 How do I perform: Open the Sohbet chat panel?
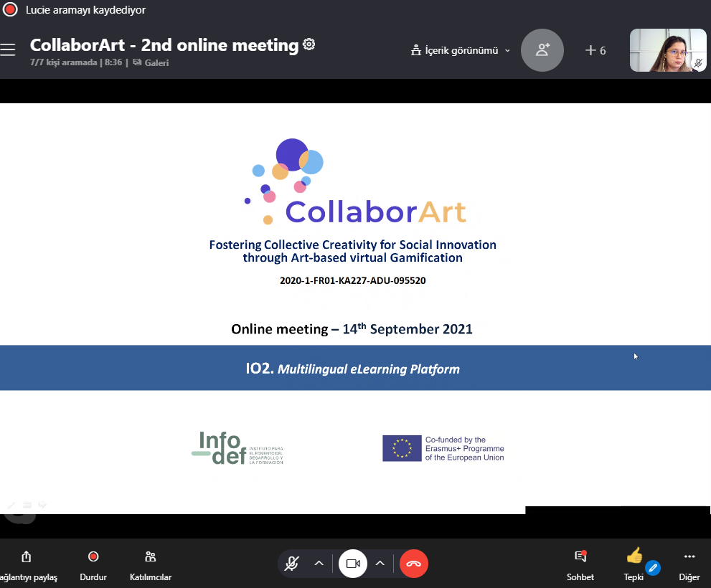click(x=580, y=565)
